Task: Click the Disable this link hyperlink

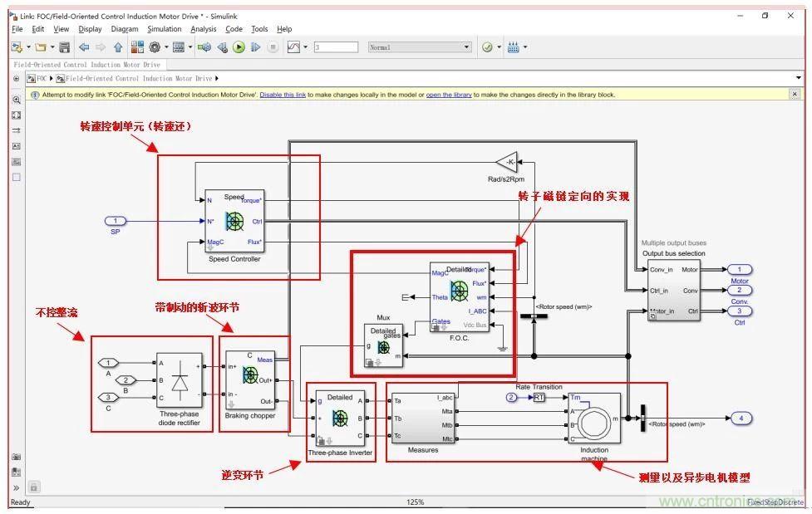Action: [283, 94]
